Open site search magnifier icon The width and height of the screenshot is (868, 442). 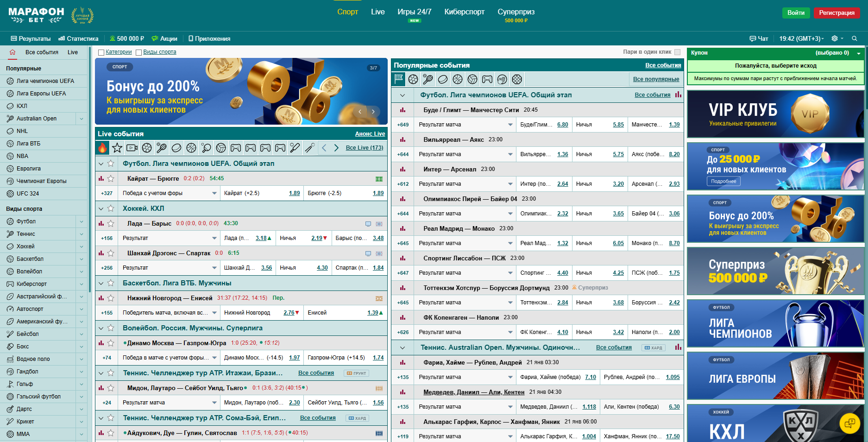pyautogui.click(x=855, y=38)
